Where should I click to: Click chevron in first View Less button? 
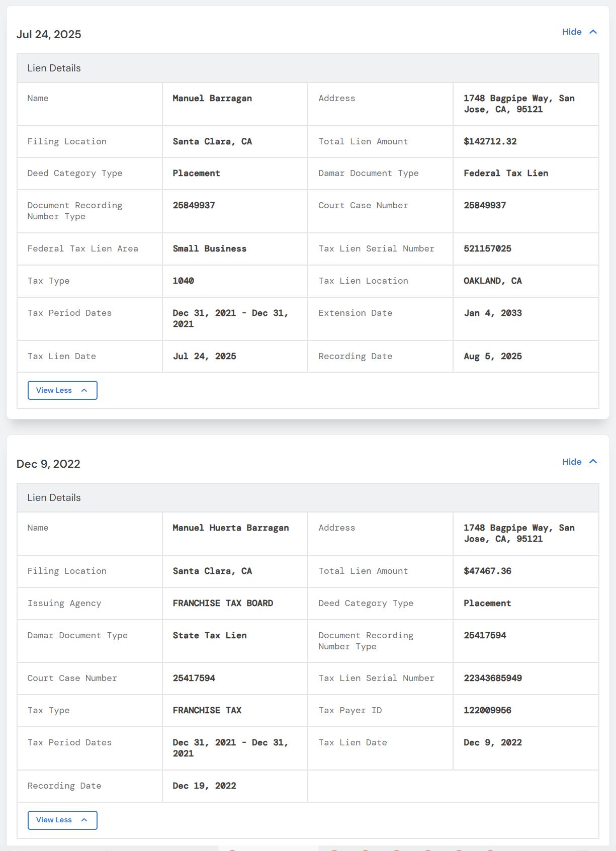84,390
